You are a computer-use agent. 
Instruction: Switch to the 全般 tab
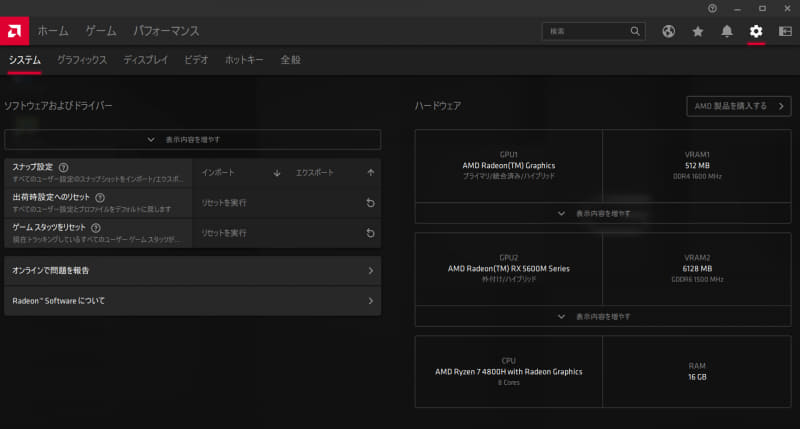point(290,60)
